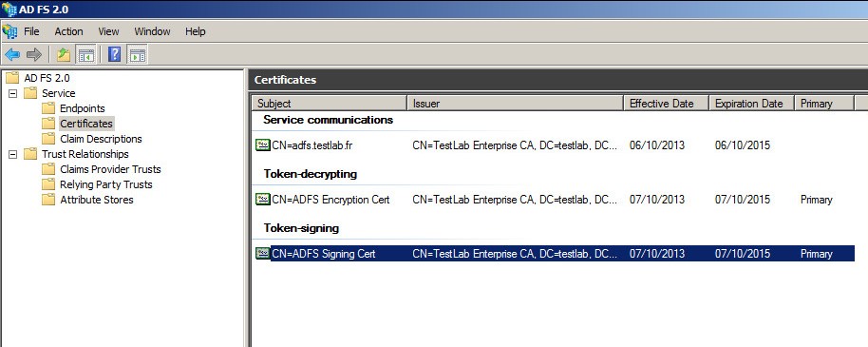Select Trust Relationships node label
The width and height of the screenshot is (868, 347).
coord(85,154)
